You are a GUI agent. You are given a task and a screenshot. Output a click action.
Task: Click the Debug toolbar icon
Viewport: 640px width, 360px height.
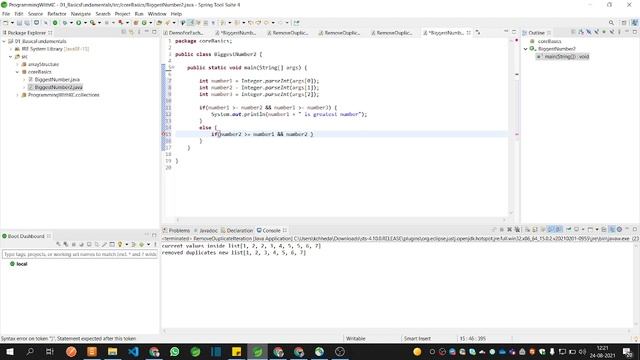coord(65,23)
